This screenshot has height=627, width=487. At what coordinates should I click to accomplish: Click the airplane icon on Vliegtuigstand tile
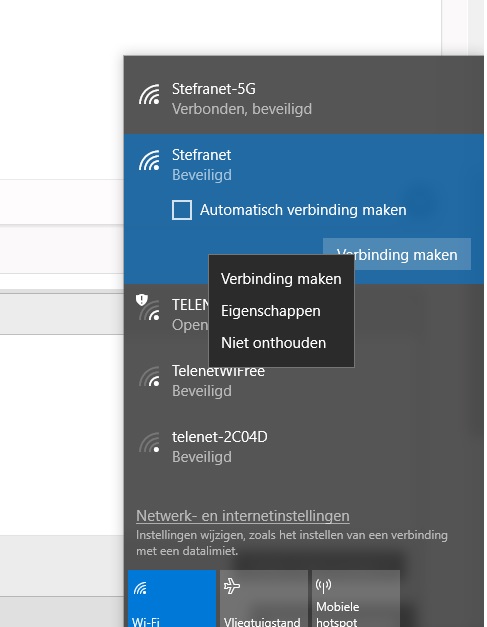[x=232, y=586]
